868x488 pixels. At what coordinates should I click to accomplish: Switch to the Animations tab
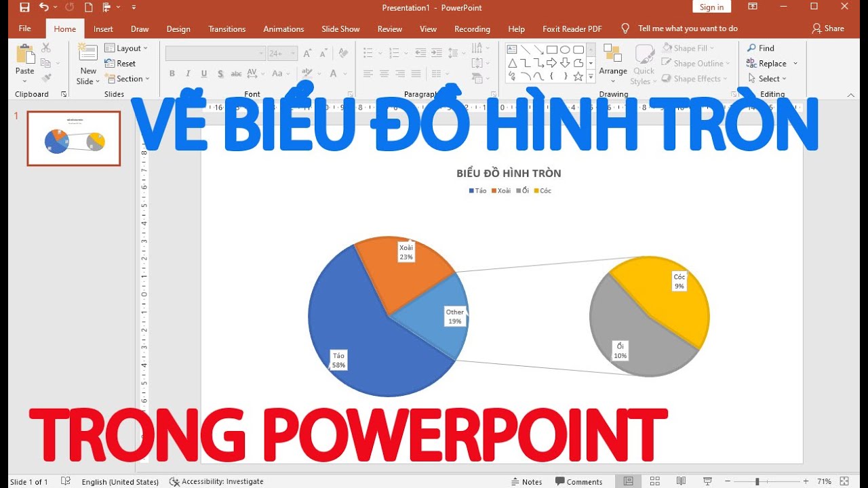point(283,28)
